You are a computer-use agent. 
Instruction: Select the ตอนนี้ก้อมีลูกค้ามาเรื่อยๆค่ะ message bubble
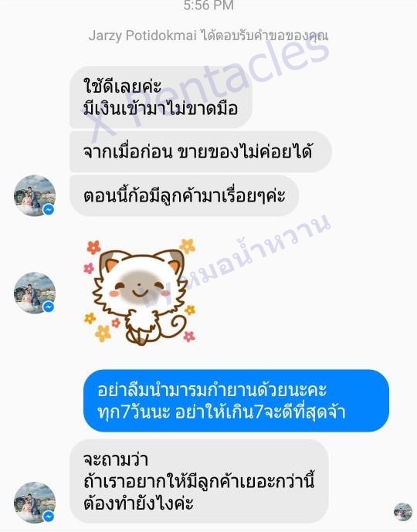click(x=185, y=196)
